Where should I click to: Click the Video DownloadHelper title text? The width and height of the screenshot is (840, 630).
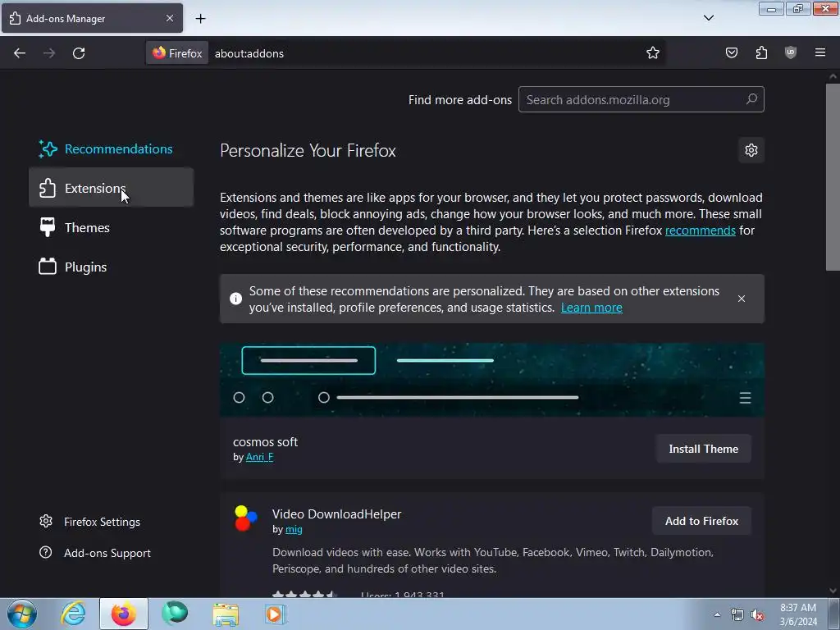coord(336,514)
